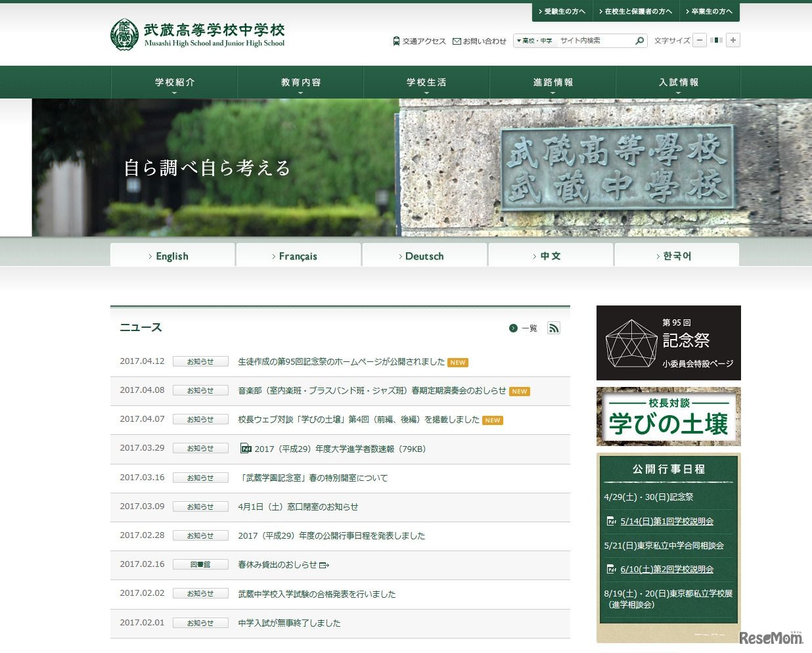Expand the 入試情報 navigation menu
Screen dimensions: 812x653
679,81
